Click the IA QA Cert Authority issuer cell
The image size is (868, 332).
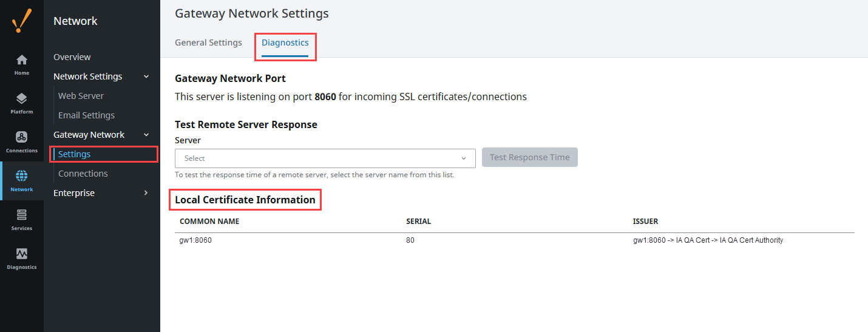pyautogui.click(x=708, y=240)
